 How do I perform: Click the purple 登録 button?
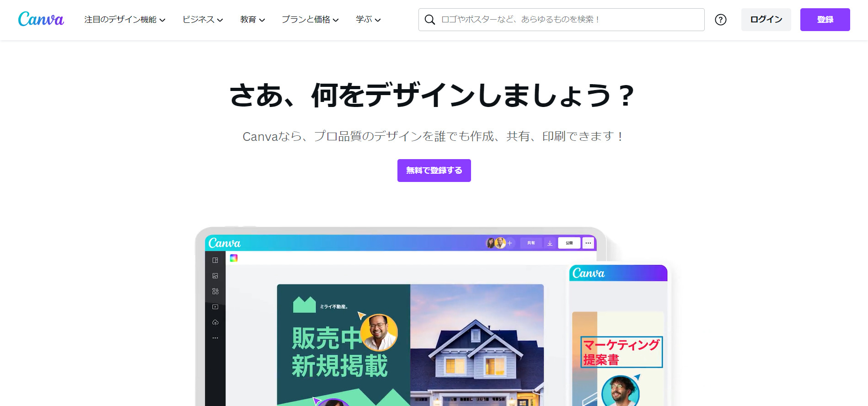(x=825, y=20)
